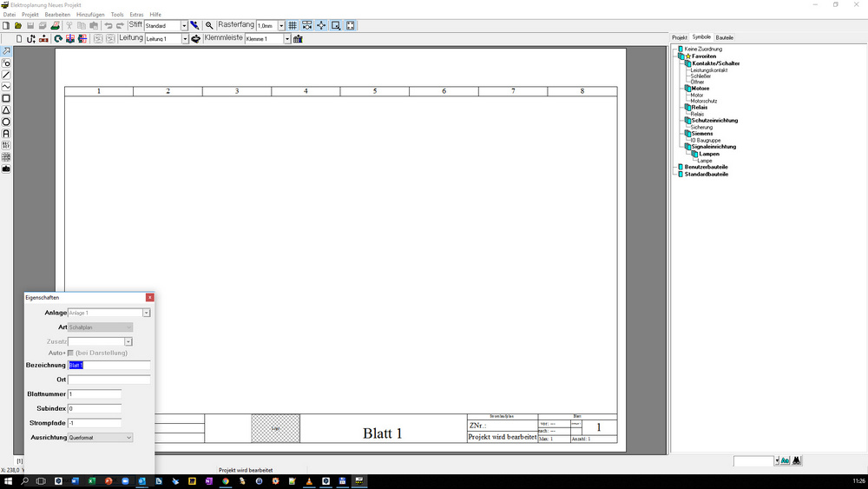This screenshot has width=868, height=489.
Task: Click the camera tool in left toolbar
Action: click(6, 169)
